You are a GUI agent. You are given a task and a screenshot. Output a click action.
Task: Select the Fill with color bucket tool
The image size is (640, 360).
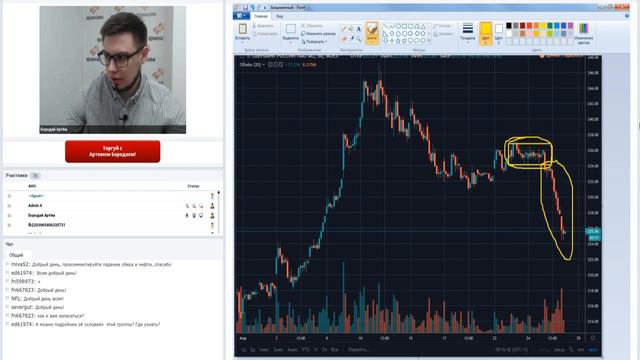click(351, 29)
